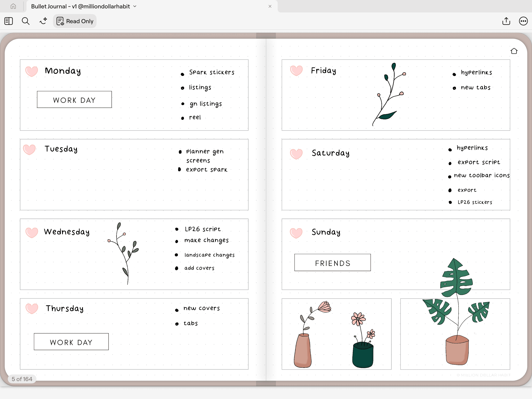
Task: Open the sidebar panel icon
Action: click(x=8, y=21)
